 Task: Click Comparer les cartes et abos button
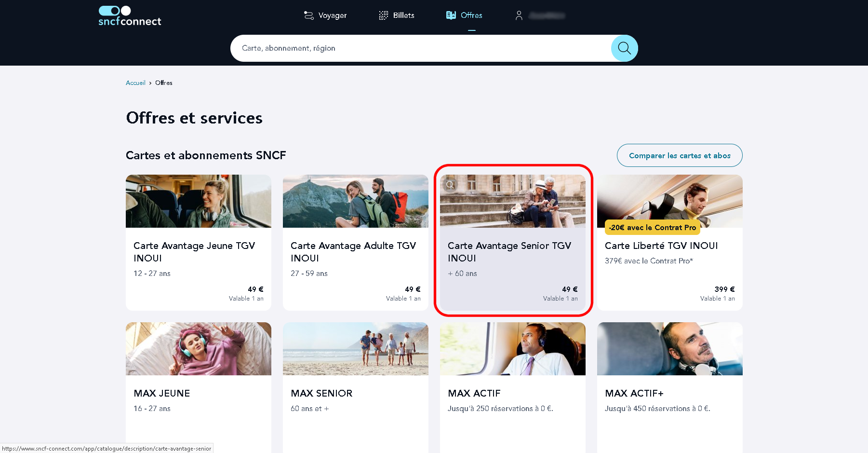pos(680,155)
